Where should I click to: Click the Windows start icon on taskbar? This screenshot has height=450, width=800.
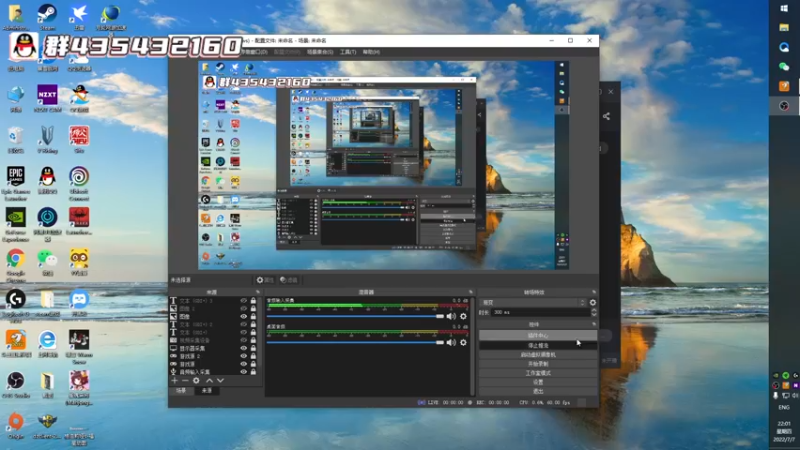tap(784, 9)
